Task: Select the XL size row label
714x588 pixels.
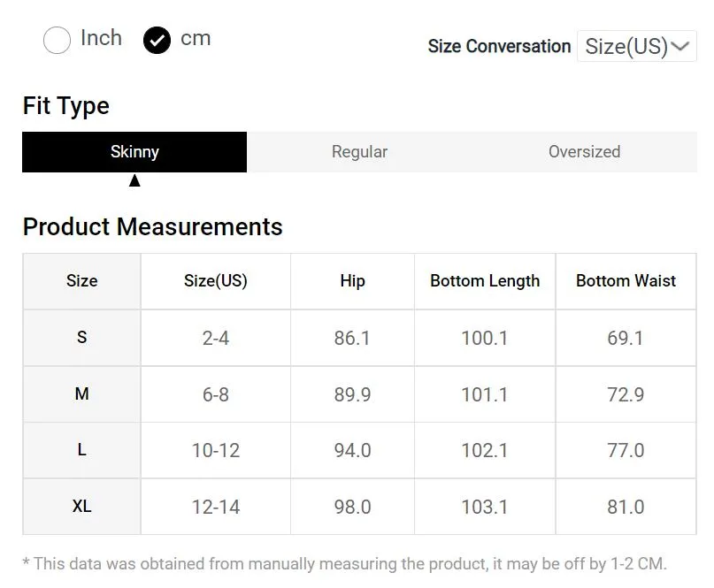Action: (x=82, y=507)
